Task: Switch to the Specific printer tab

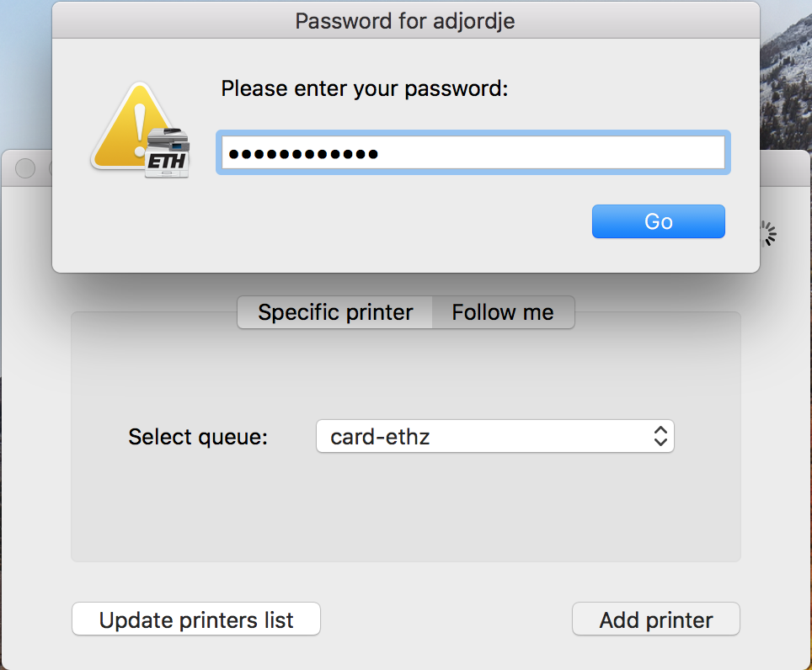Action: 335,312
